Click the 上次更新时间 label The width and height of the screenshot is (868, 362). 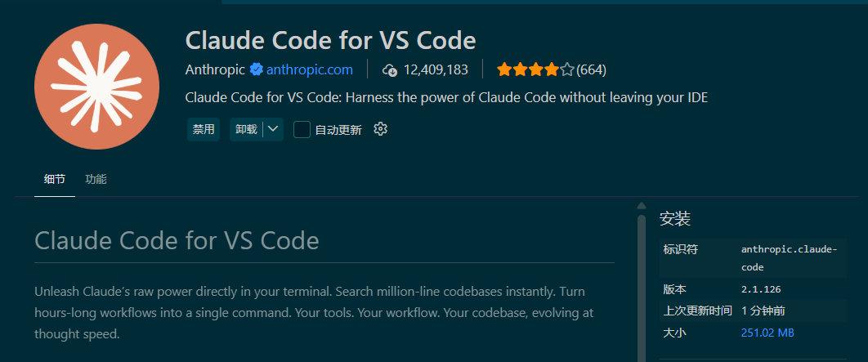point(697,311)
